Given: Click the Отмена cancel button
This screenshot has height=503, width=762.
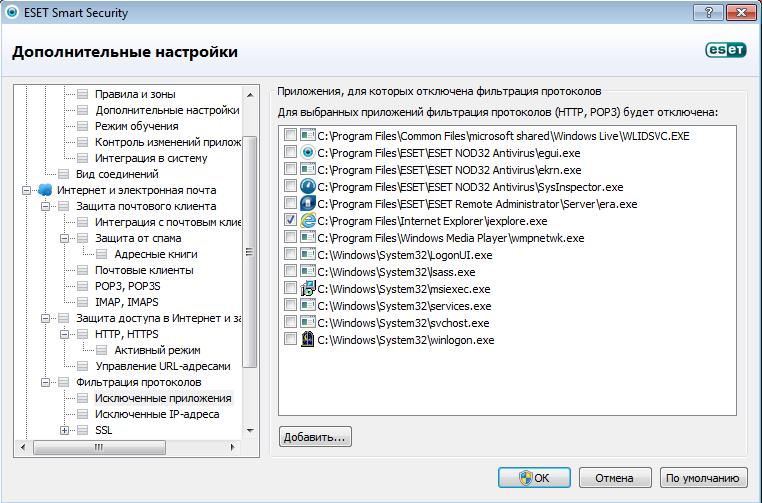Looking at the screenshot, I should point(615,478).
